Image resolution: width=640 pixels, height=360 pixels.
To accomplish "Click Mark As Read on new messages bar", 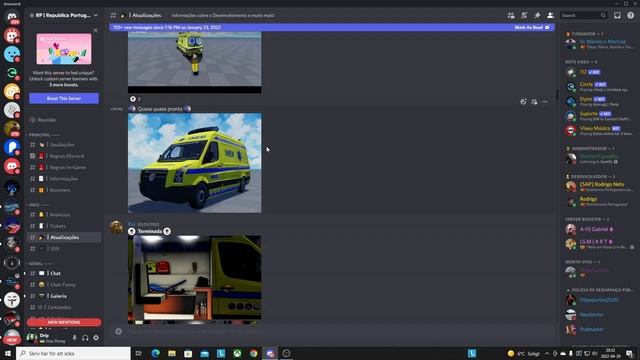I will tap(532, 27).
